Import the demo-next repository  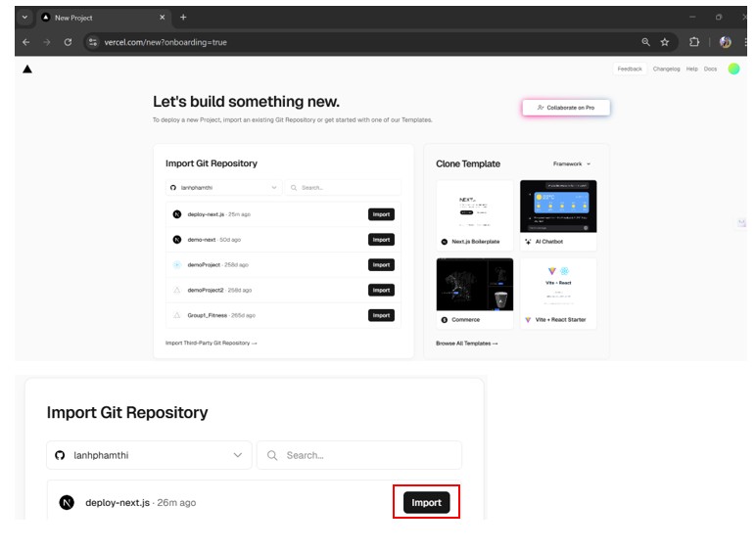click(381, 240)
